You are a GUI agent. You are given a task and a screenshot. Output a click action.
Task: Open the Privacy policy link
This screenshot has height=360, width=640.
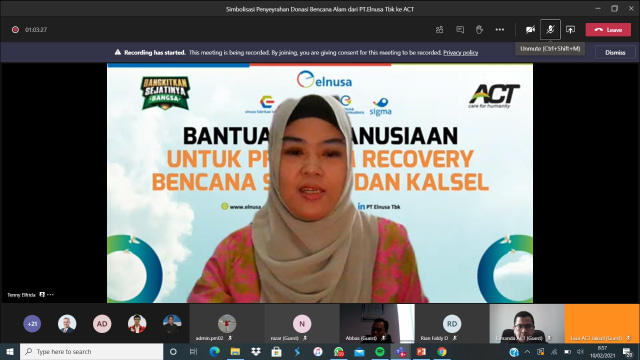pos(460,53)
